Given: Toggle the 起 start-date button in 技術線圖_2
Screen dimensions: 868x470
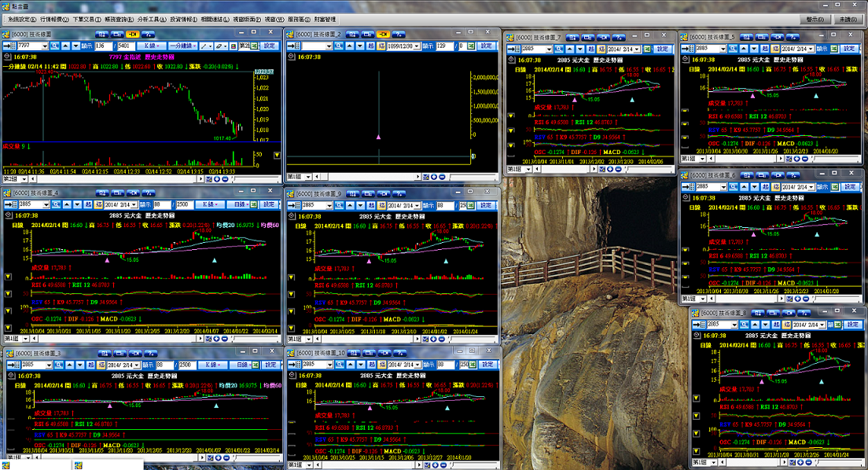Looking at the screenshot, I should [x=370, y=46].
